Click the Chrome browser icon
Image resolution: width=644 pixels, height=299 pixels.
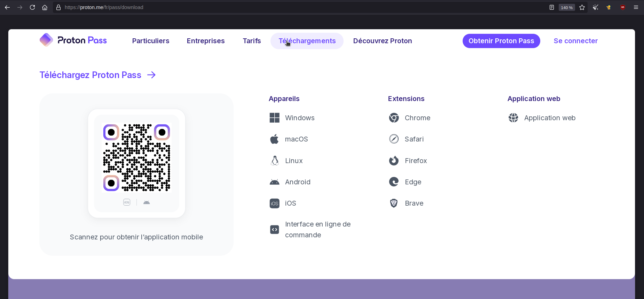click(x=394, y=118)
